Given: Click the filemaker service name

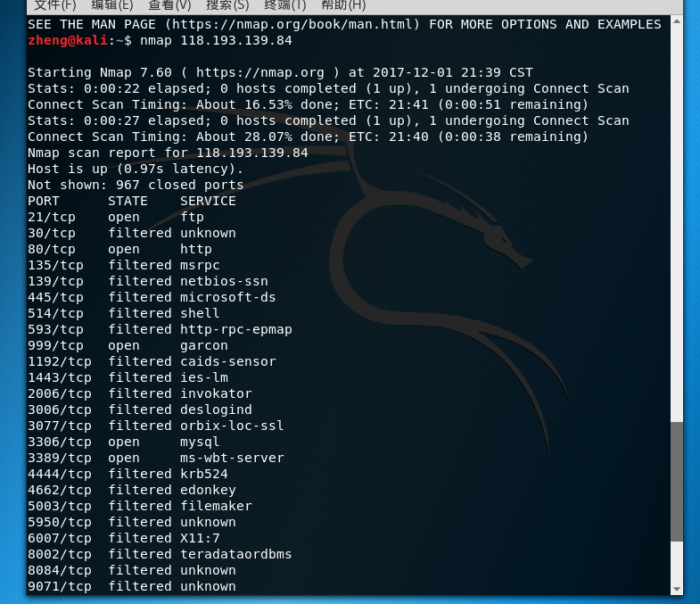Looking at the screenshot, I should click(x=216, y=507).
